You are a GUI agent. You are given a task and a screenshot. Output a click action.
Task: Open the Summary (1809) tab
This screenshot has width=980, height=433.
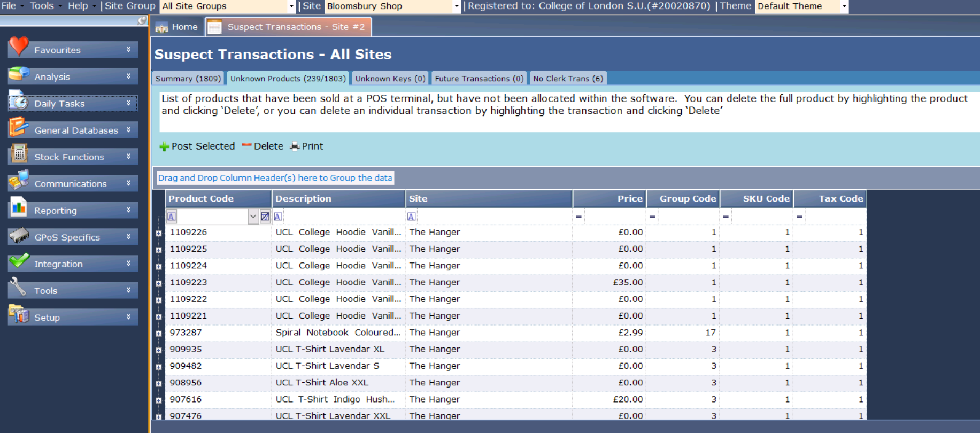click(x=188, y=79)
